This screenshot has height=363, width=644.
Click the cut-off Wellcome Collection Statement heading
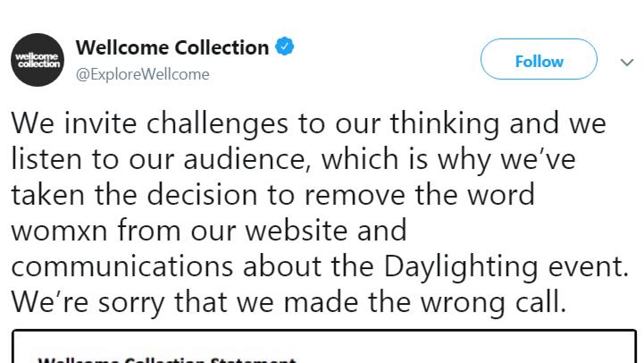[x=166, y=359]
